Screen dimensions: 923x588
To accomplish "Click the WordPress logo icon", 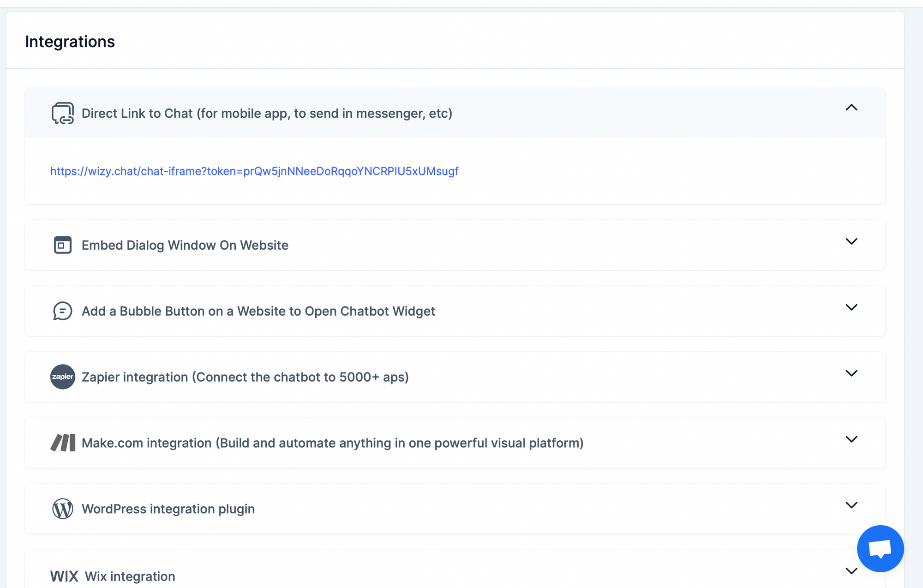I will coord(62,509).
